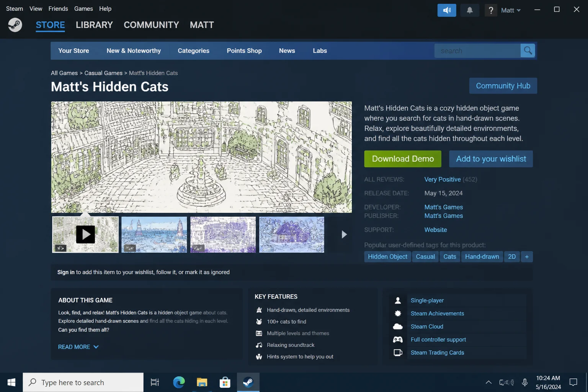Open the Labs section
The height and width of the screenshot is (392, 588).
pos(320,51)
